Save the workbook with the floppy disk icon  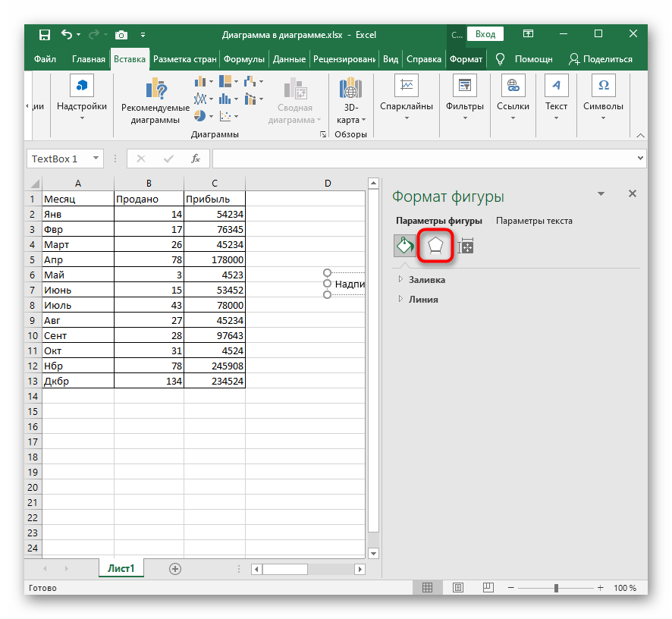point(45,35)
